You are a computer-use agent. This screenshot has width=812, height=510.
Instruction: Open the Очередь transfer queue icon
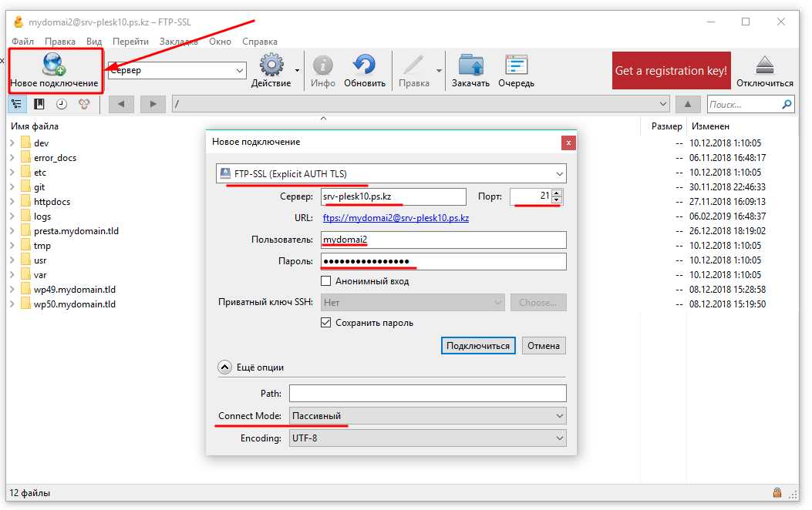tap(517, 65)
